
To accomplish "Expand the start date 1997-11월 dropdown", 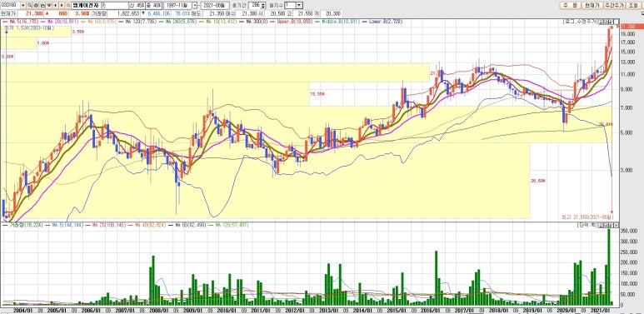I will tap(195, 5).
